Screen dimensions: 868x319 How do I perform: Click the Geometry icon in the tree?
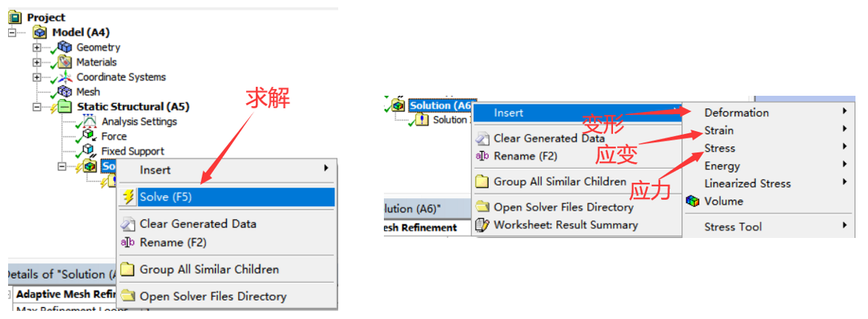coord(64,47)
